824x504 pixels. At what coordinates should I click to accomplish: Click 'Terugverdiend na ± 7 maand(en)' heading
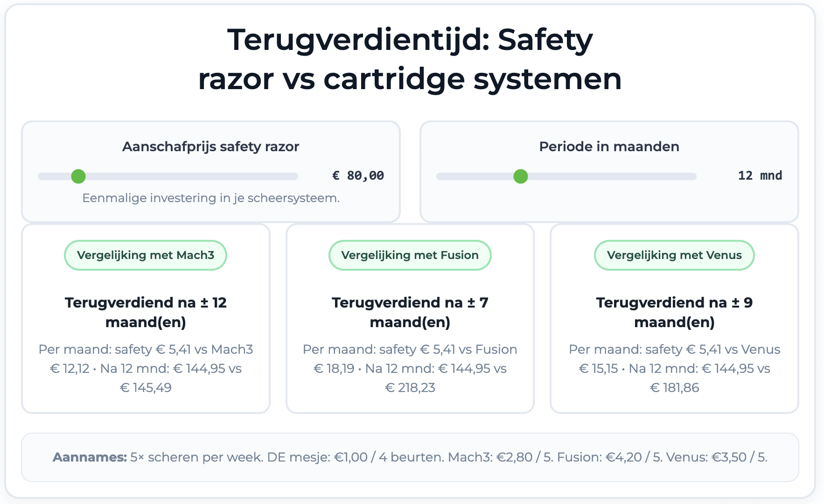click(x=410, y=312)
